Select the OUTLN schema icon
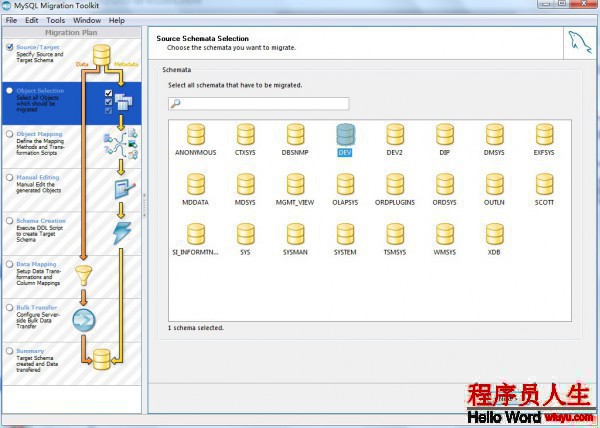Screen dimensions: 600x428 point(494,184)
